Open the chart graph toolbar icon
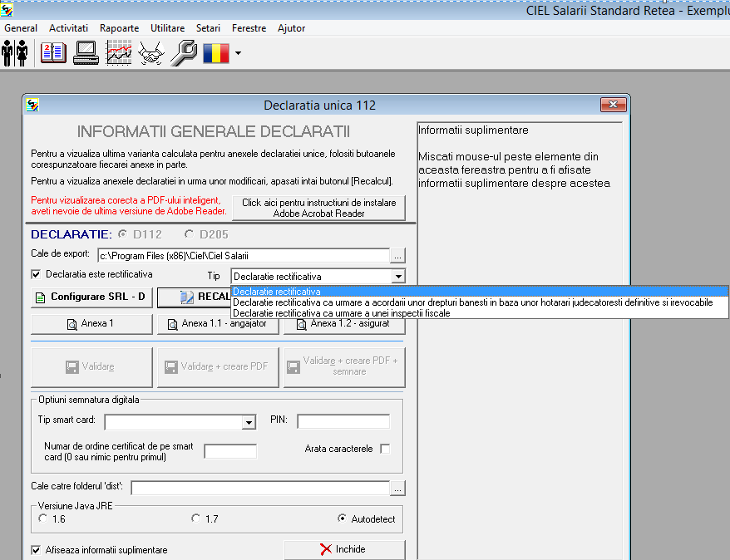The width and height of the screenshot is (730, 560). pyautogui.click(x=119, y=52)
